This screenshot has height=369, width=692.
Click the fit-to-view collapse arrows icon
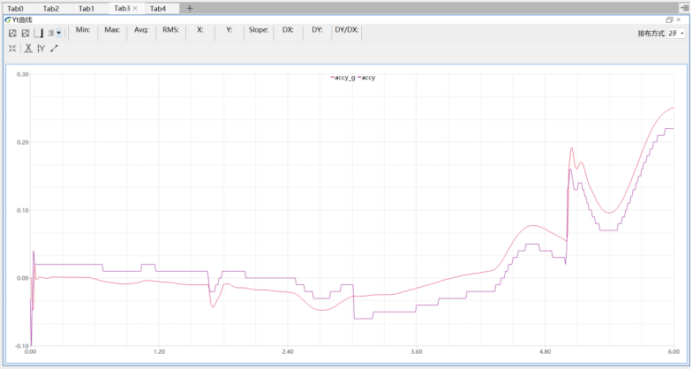pos(12,49)
